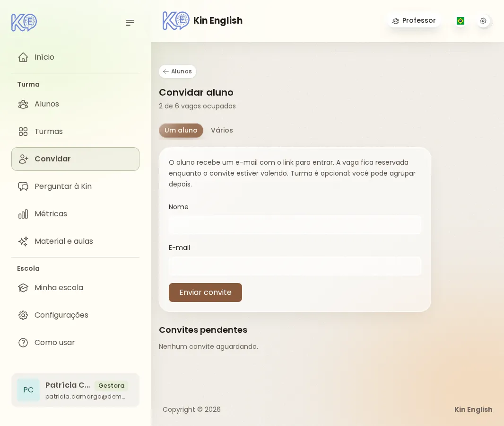This screenshot has height=426, width=504.
Task: Click the Métricas bar chart icon
Action: [x=23, y=214]
